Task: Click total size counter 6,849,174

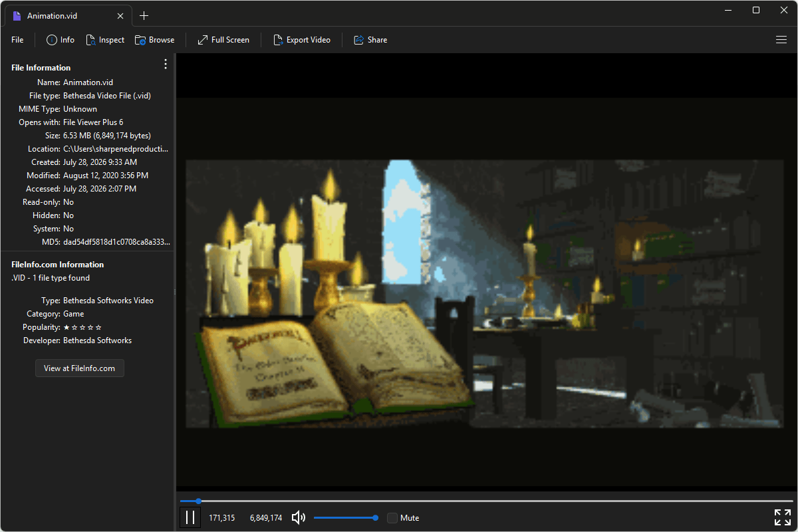Action: pyautogui.click(x=266, y=517)
